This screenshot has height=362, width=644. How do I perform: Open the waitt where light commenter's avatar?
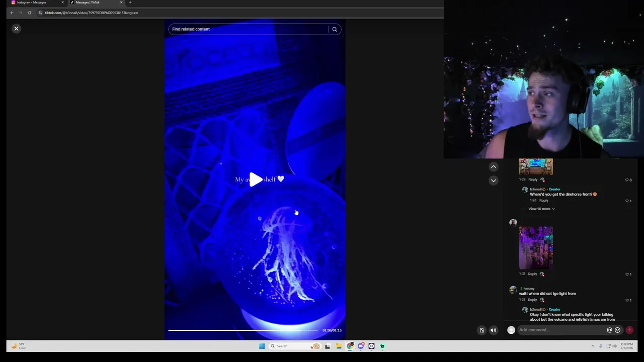513,290
